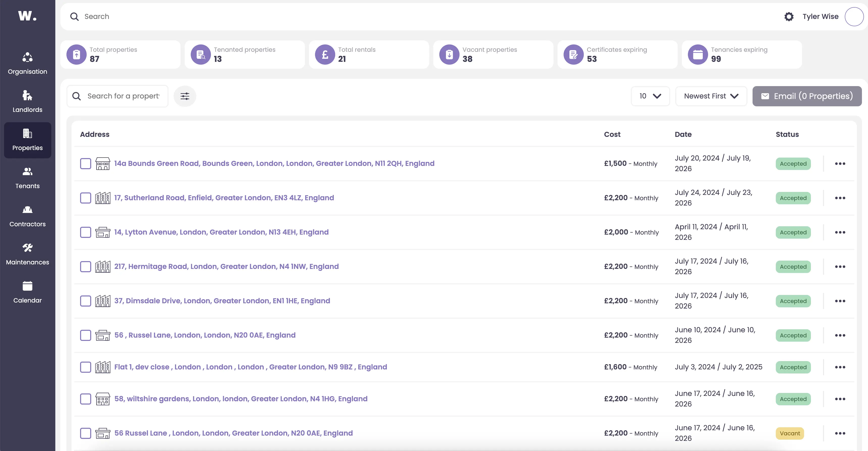Expand the 10 per page dropdown

pyautogui.click(x=650, y=96)
